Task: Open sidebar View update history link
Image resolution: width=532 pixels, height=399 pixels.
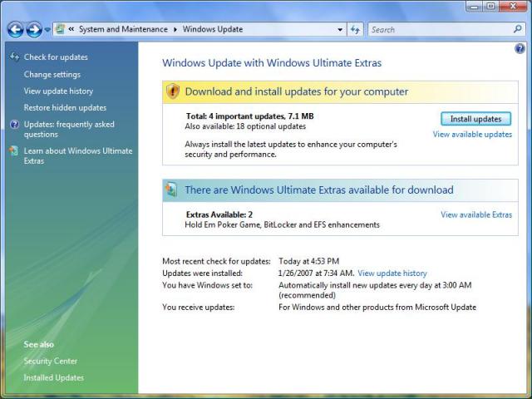Action: coord(58,91)
